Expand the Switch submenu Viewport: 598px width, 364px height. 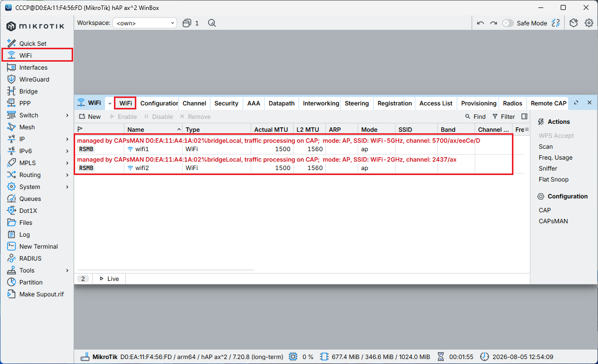point(67,115)
